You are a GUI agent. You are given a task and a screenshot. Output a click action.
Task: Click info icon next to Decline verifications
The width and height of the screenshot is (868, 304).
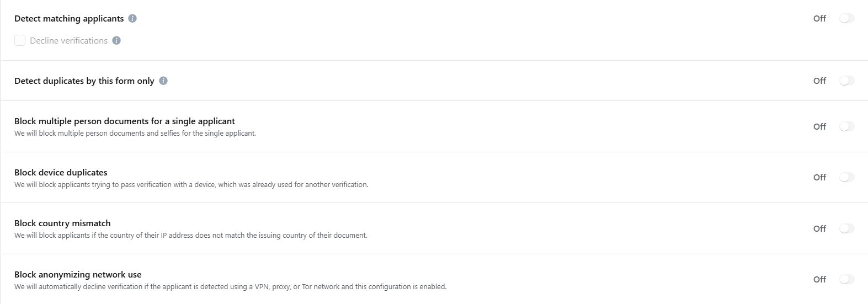click(x=116, y=40)
